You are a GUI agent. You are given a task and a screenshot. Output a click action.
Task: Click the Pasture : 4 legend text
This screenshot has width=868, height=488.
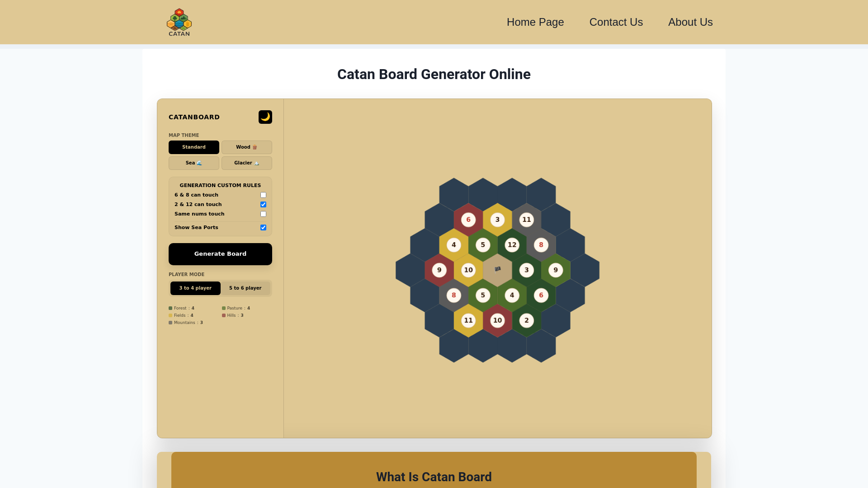(239, 308)
